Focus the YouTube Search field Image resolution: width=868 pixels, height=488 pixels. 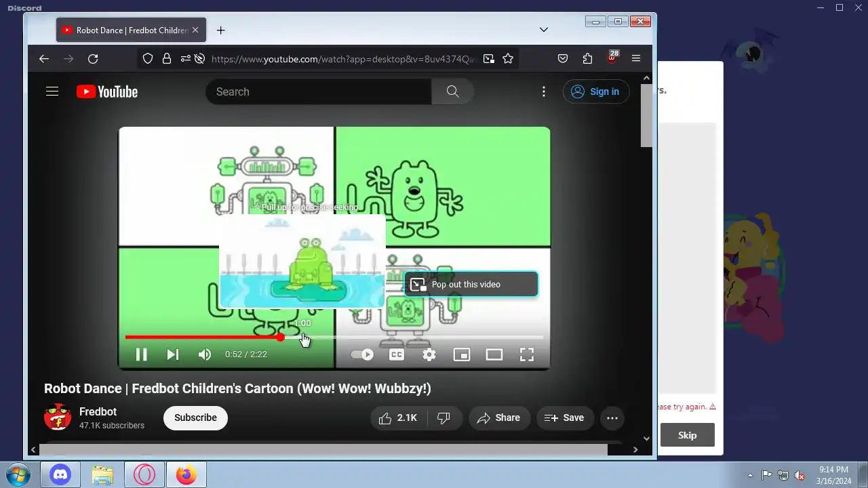tap(318, 91)
